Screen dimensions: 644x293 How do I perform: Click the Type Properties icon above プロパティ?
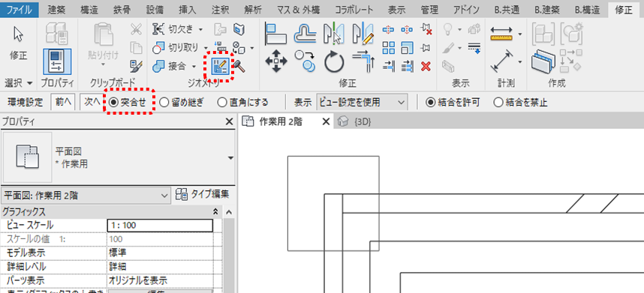[x=57, y=34]
